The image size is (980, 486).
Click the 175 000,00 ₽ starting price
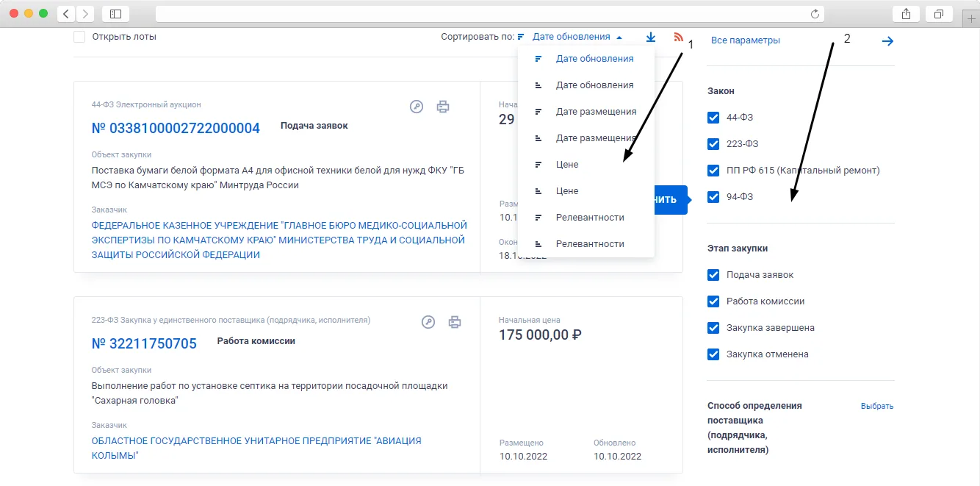541,335
